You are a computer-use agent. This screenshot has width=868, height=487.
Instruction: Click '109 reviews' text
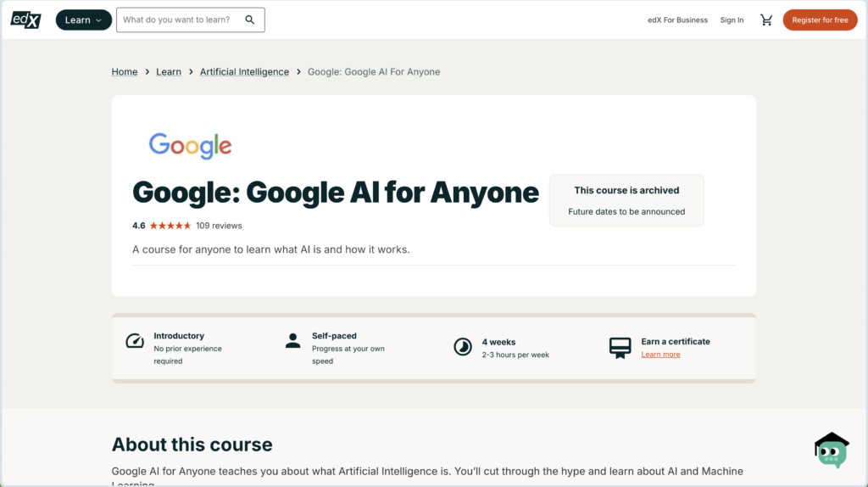point(219,226)
